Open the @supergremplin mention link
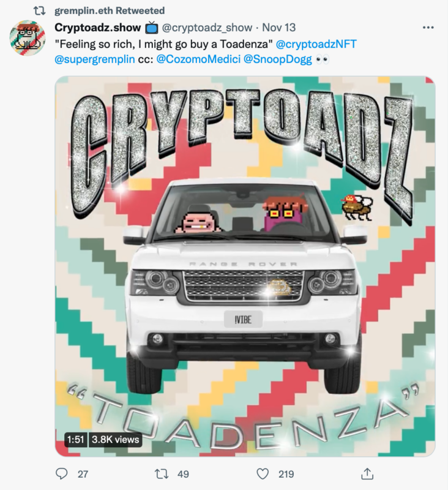Screen dimensions: 448x490 95,59
